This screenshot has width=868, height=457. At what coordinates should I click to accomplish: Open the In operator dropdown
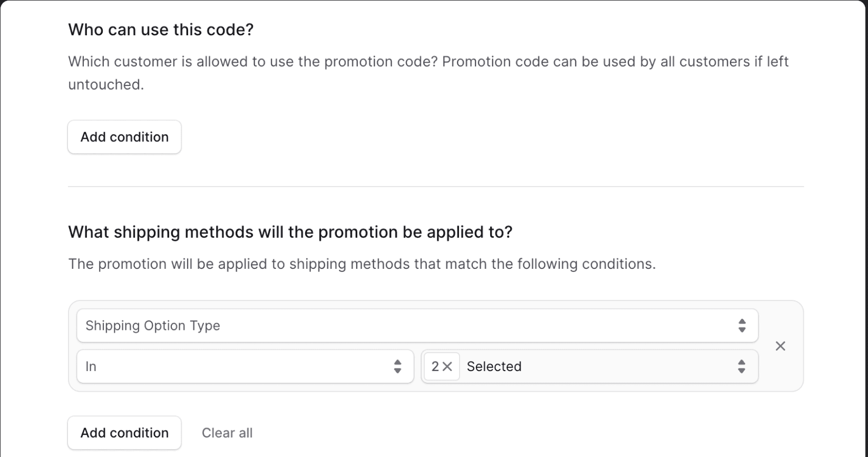click(245, 367)
